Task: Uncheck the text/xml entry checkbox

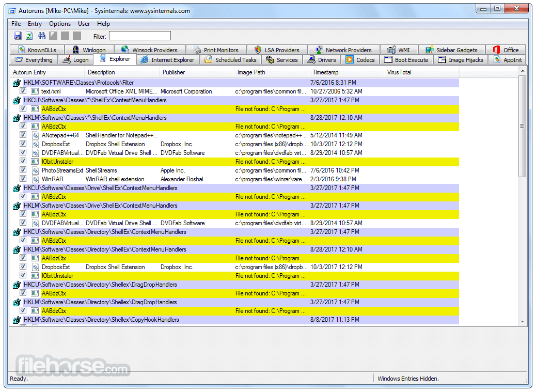Action: 23,91
